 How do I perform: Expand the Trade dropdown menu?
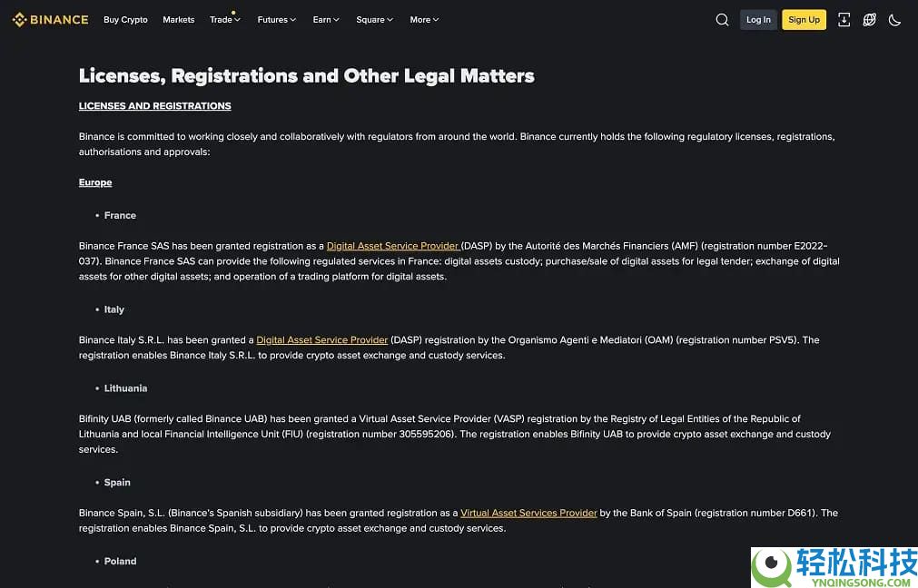tap(224, 20)
